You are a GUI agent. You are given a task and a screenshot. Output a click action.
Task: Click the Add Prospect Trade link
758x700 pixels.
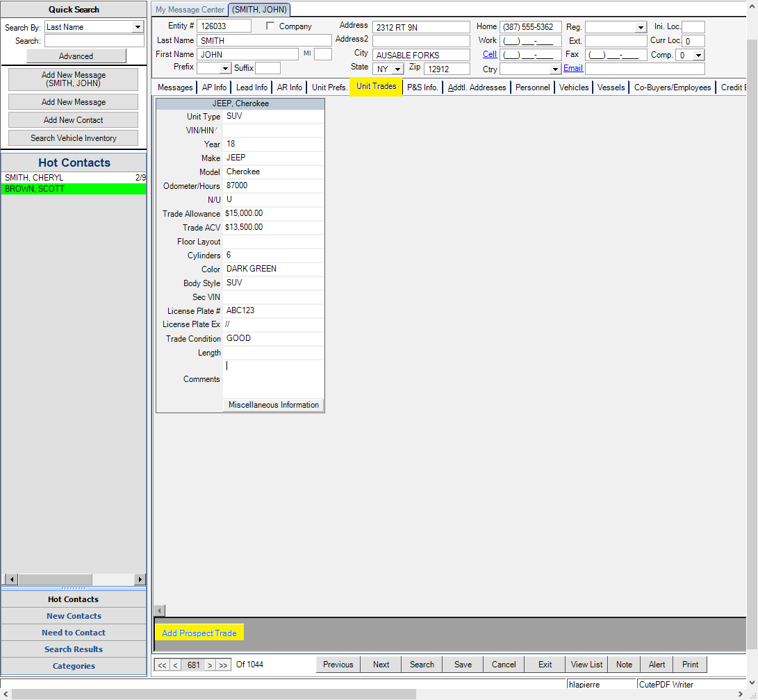[x=199, y=633]
